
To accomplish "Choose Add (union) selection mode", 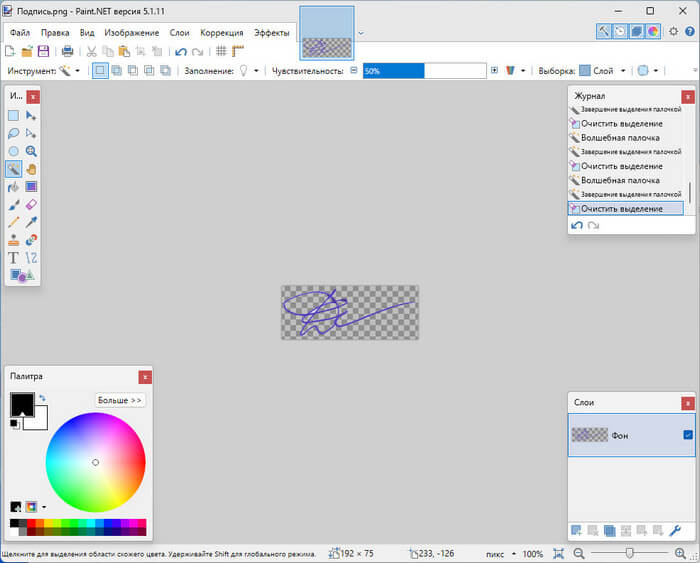I will click(117, 71).
